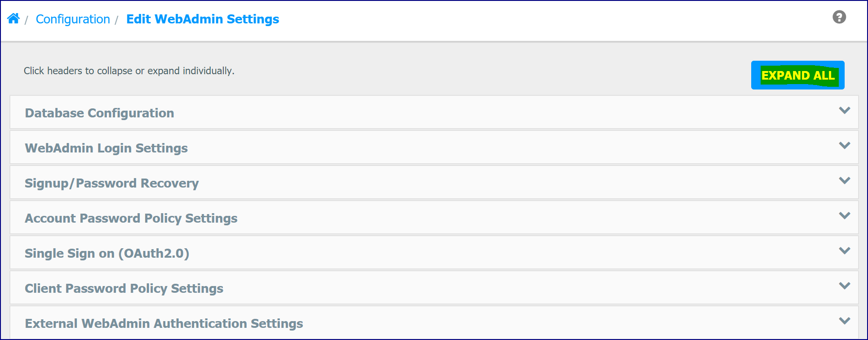Expand External WebAdmin Authentication Settings header

click(434, 322)
